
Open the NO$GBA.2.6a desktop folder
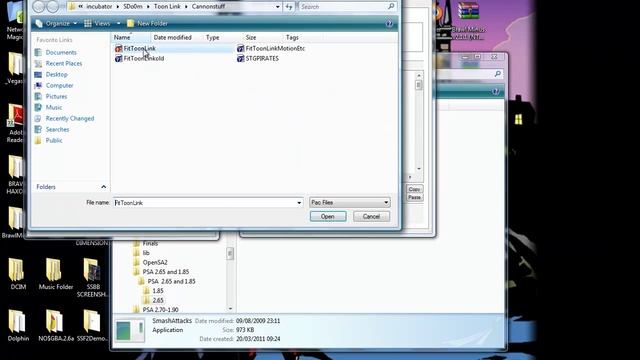56,325
